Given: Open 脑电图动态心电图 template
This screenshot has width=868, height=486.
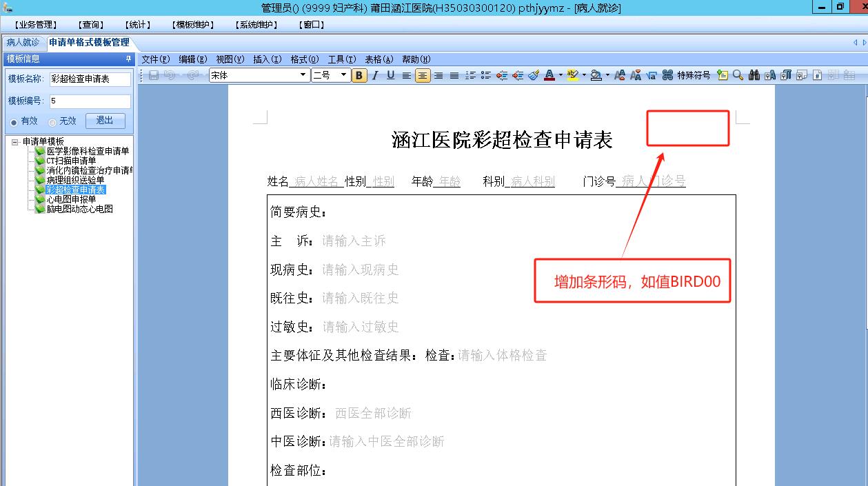Looking at the screenshot, I should 79,209.
